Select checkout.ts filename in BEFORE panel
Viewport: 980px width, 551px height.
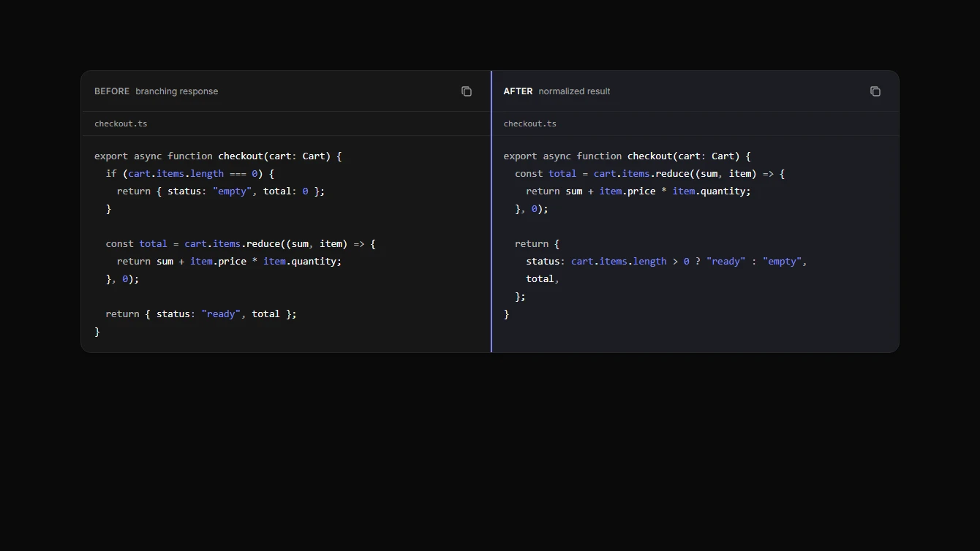click(121, 123)
